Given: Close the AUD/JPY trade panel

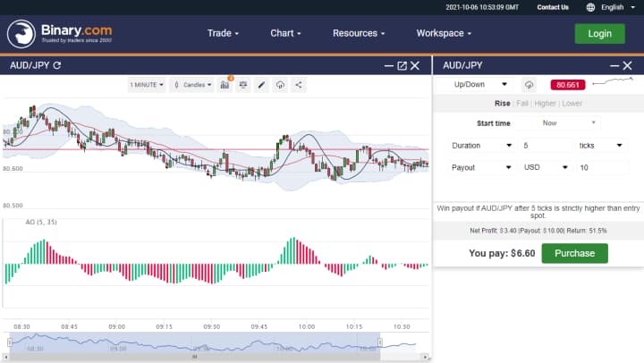Looking at the screenshot, I should click(x=628, y=65).
